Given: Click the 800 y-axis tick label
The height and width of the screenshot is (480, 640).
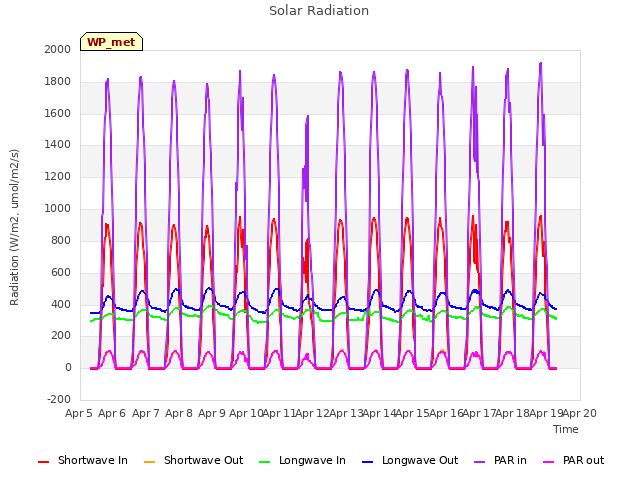Looking at the screenshot, I should coord(61,240).
